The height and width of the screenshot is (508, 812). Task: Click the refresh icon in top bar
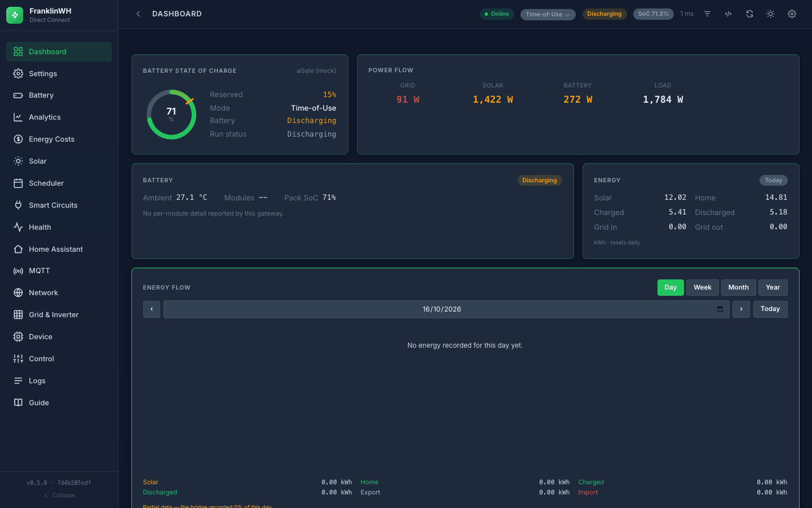[x=749, y=14]
